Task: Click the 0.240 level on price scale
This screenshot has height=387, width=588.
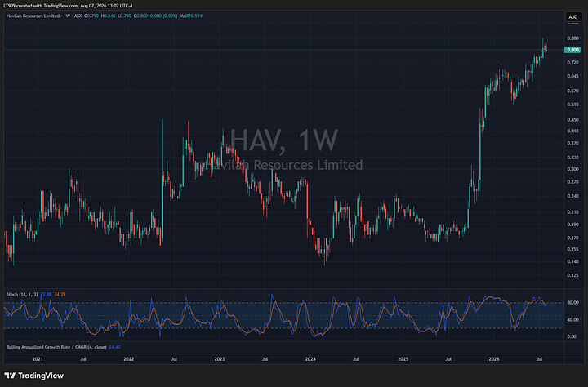Action: pos(572,196)
